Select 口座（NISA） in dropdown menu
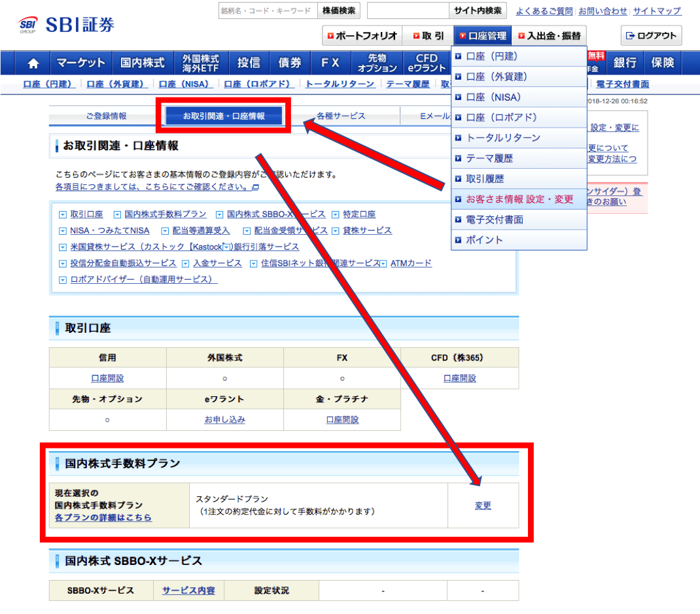The height and width of the screenshot is (614, 700). click(x=519, y=97)
